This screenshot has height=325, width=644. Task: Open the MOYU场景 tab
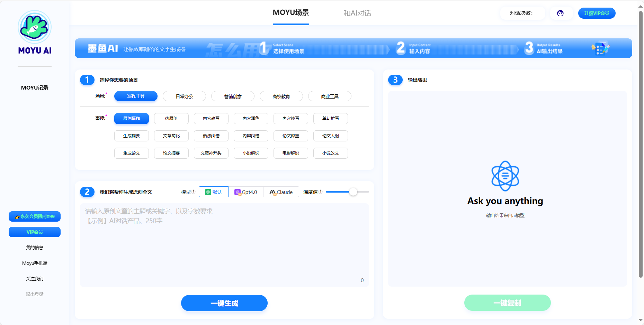tap(291, 13)
